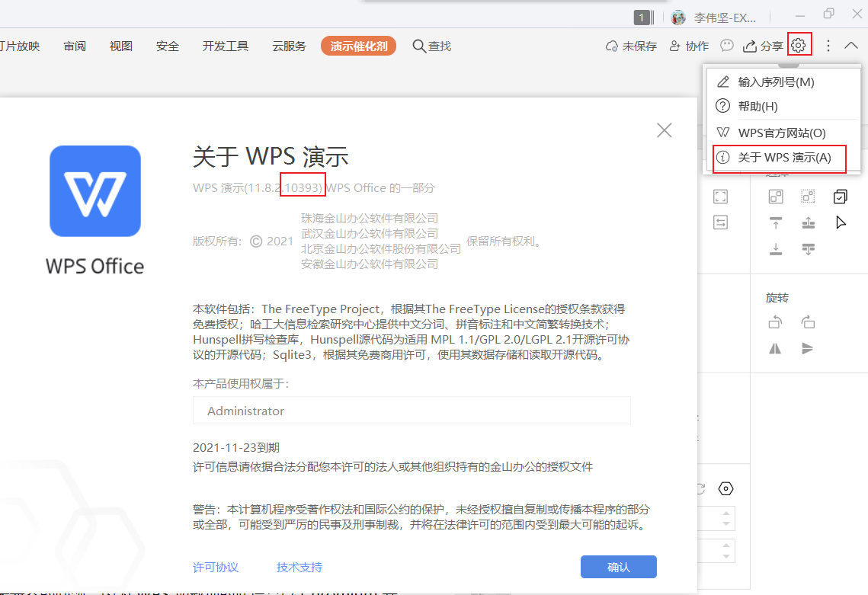Open the 技术支持 technical support link

299,568
